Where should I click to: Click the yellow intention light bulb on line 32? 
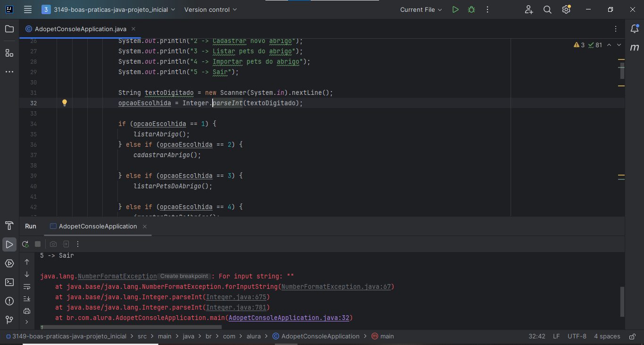tap(65, 103)
